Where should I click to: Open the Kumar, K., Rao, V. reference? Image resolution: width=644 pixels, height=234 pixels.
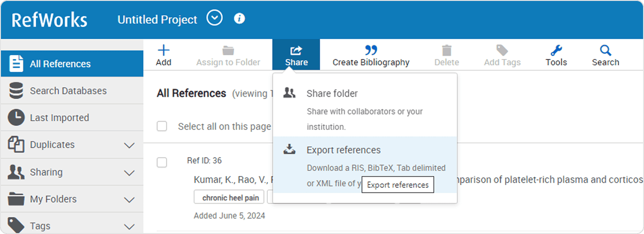[232, 180]
